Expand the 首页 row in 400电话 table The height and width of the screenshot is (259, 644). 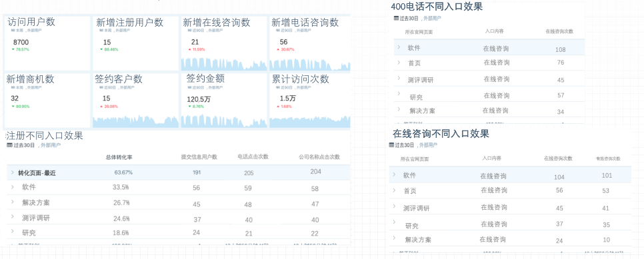point(399,62)
